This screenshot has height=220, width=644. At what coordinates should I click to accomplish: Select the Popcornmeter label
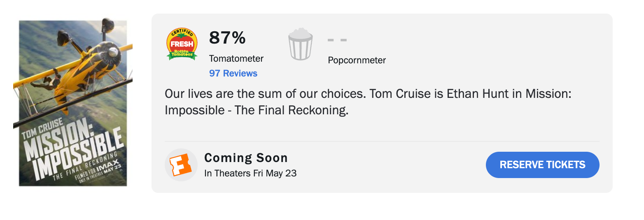357,60
